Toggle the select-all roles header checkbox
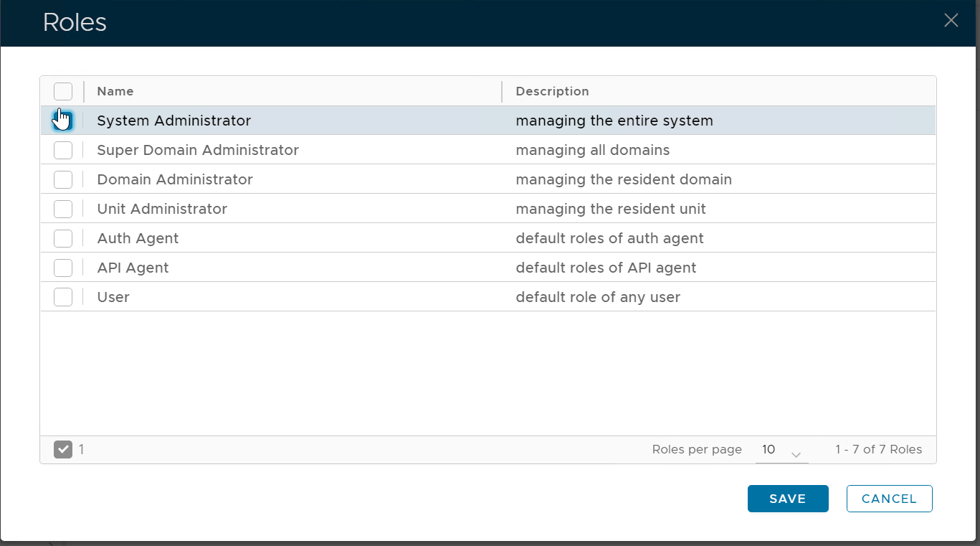The image size is (980, 546). pos(63,91)
